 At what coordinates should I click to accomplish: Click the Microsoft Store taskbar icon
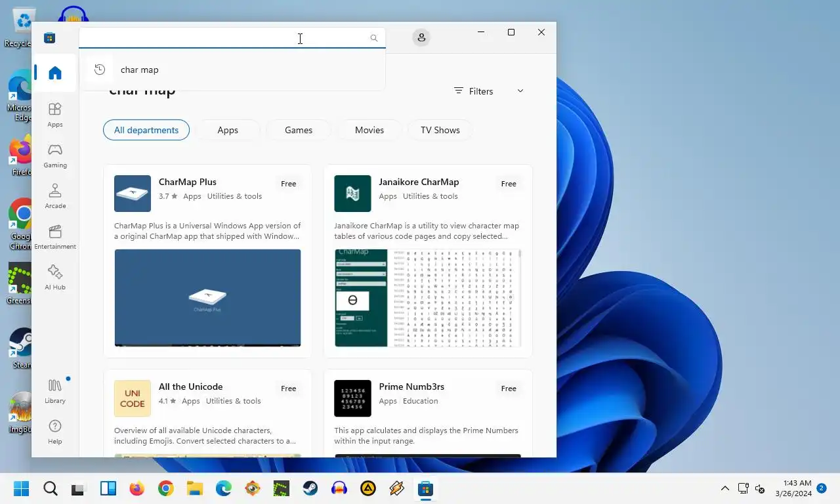(426, 488)
